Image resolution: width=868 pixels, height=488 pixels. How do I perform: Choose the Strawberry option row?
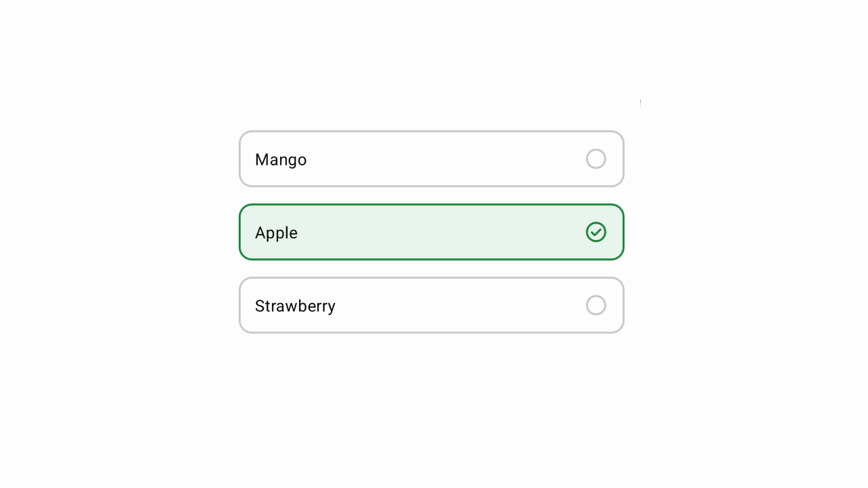[x=431, y=305]
